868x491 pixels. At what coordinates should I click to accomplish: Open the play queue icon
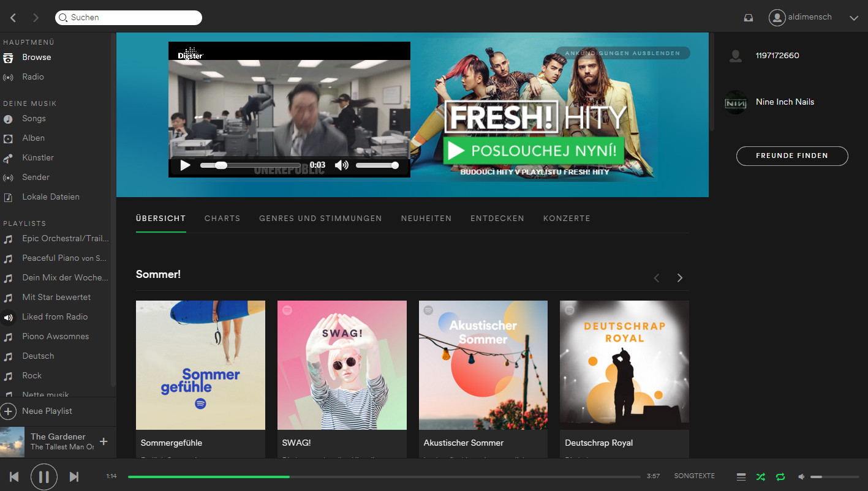click(741, 476)
